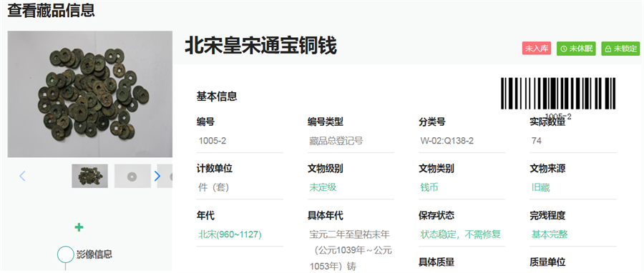Click the 影像信息 label
The image size is (644, 273).
point(94,254)
